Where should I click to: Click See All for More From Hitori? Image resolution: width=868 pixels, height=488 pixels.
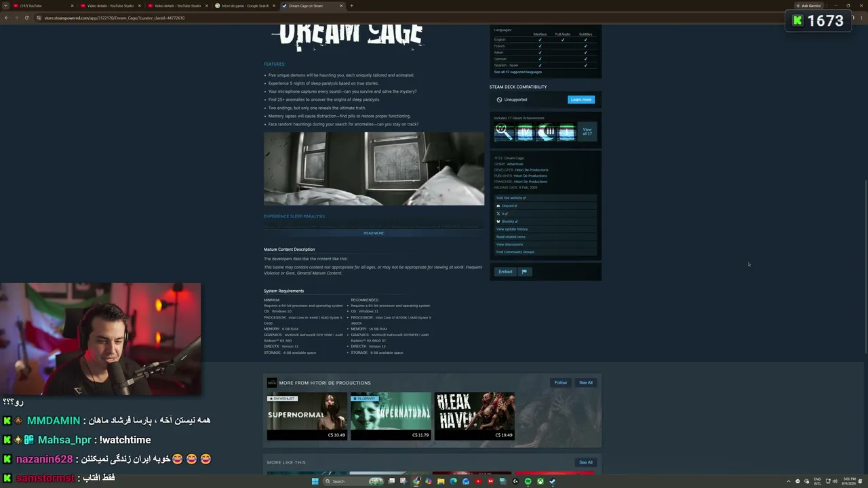[586, 383]
